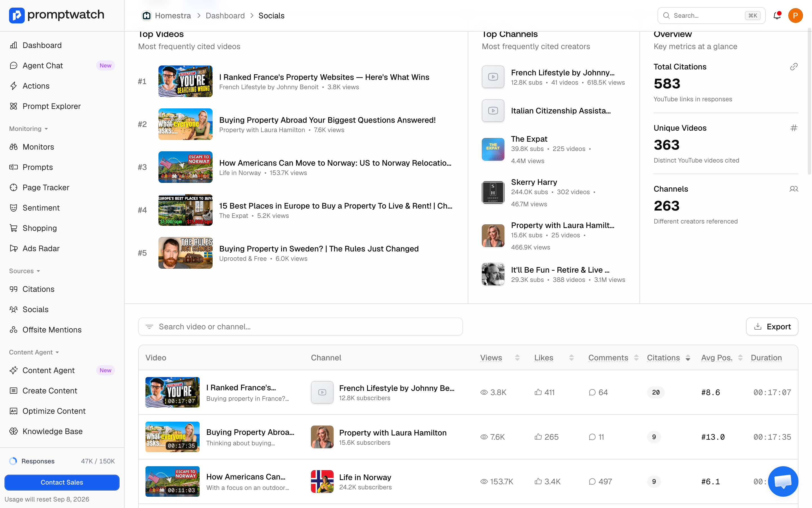Click the Responses usage indicator
The image size is (812, 508).
pyautogui.click(x=62, y=461)
